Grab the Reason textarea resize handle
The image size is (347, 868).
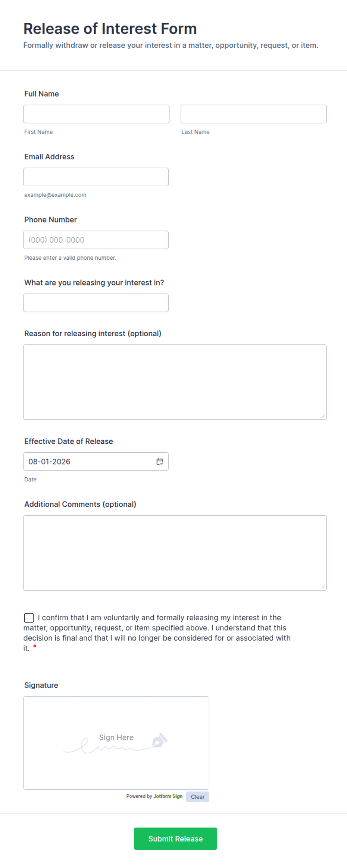(323, 416)
